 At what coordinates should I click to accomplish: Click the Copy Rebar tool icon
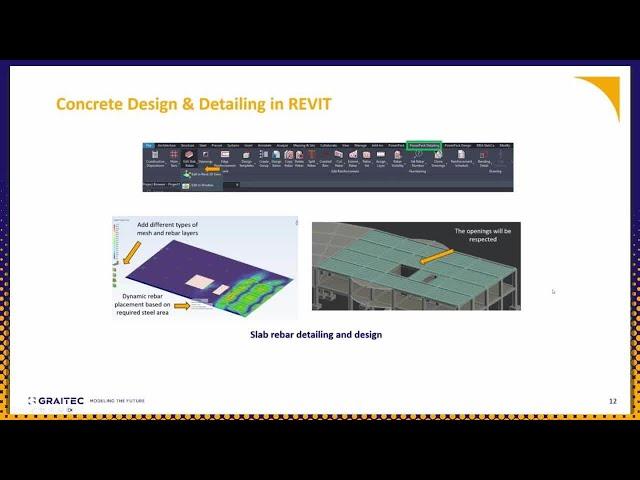point(289,155)
